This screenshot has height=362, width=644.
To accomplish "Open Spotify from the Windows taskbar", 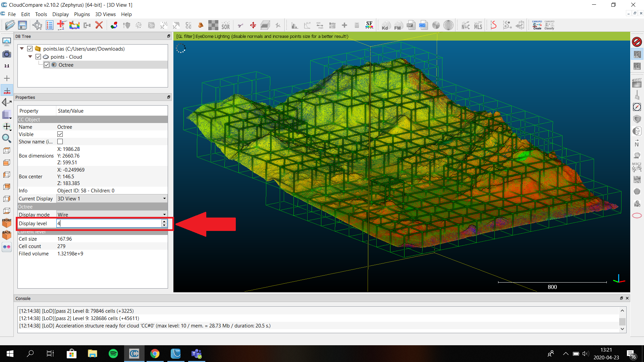I will coord(113,353).
